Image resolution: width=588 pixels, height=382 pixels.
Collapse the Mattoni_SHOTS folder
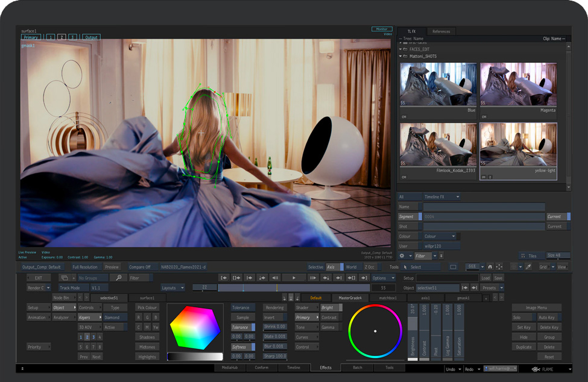coord(400,57)
